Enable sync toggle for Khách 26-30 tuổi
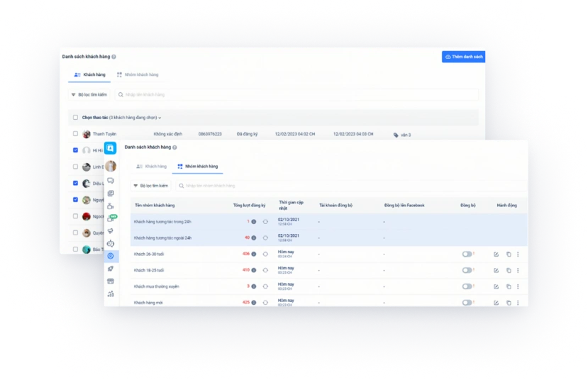This screenshot has width=588, height=380. tap(467, 254)
